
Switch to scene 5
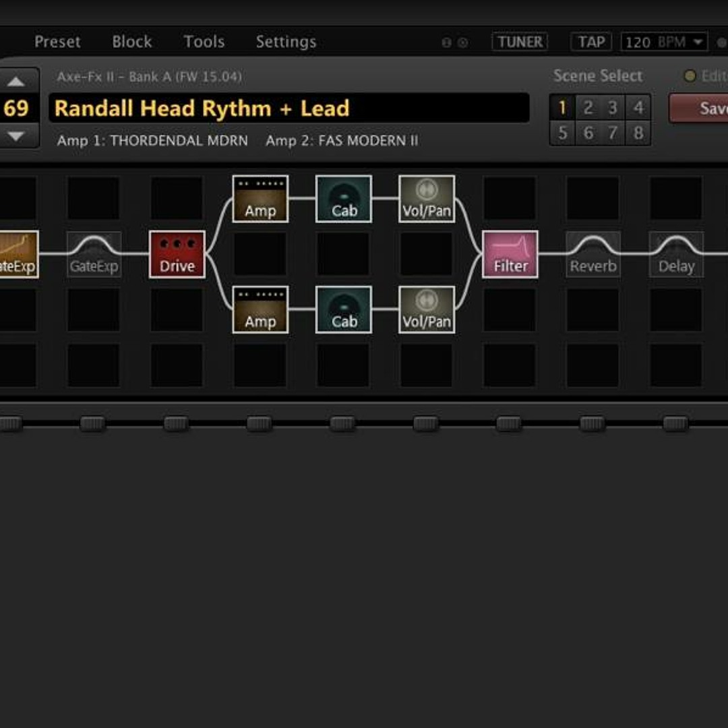click(x=562, y=133)
